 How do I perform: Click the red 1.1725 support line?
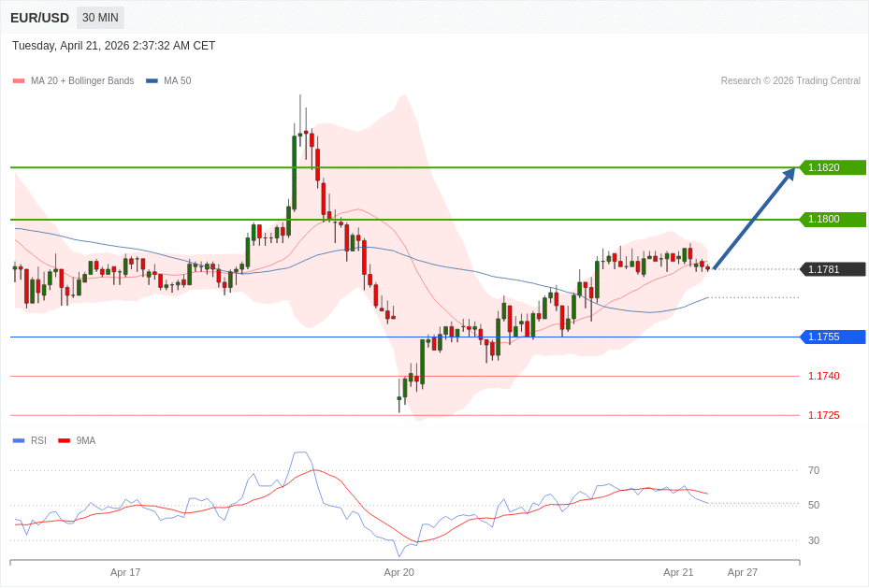point(822,414)
